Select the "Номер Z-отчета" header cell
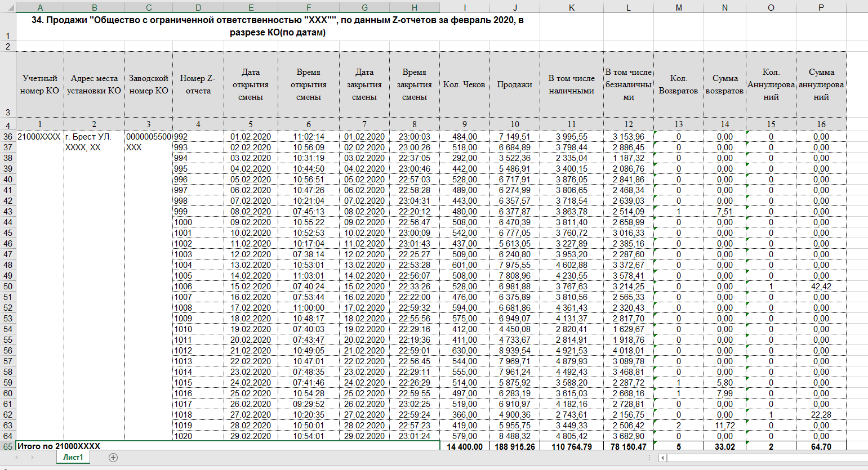The image size is (868, 470). point(198,84)
